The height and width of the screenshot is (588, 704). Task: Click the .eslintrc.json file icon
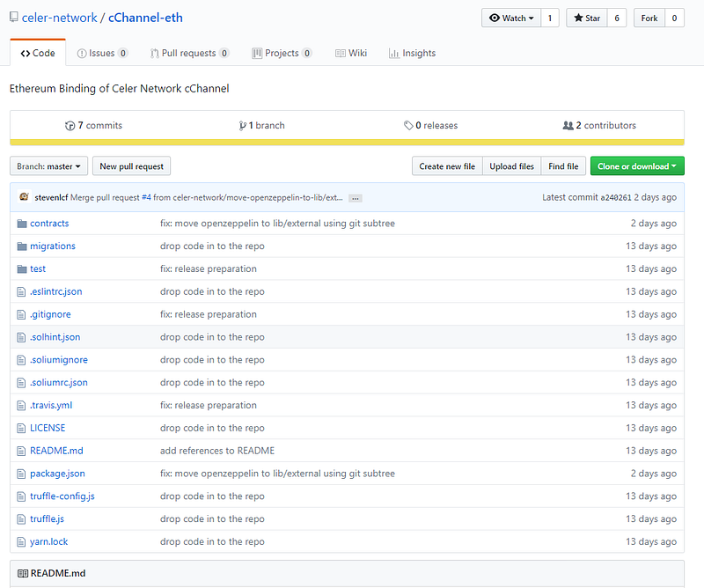(21, 292)
